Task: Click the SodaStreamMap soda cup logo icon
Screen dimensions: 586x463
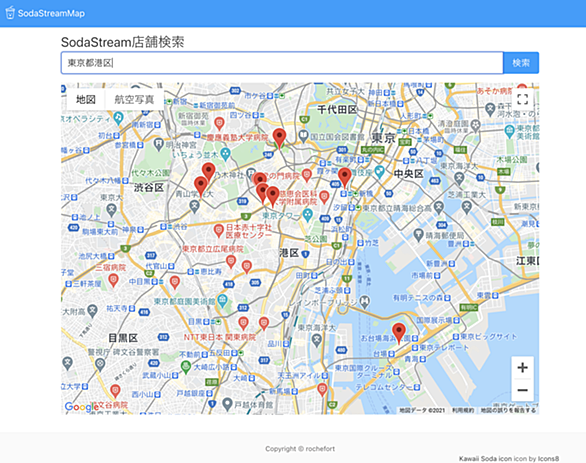Action: coord(10,13)
